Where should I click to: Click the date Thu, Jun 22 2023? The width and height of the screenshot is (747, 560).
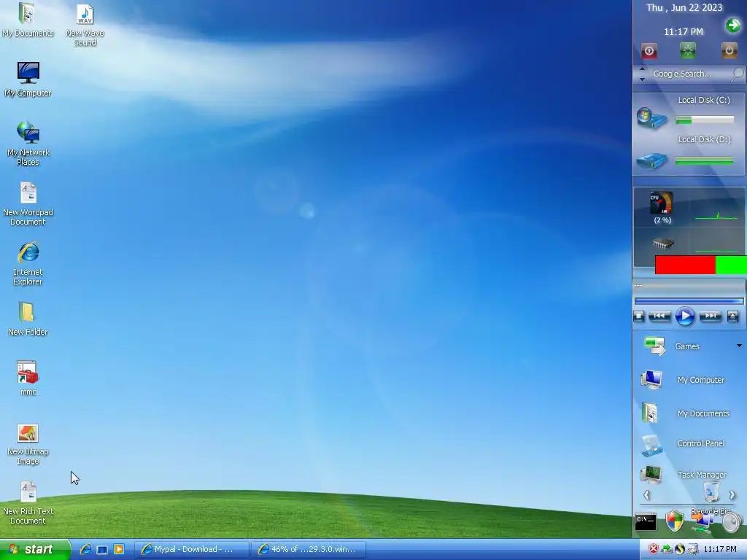(684, 7)
